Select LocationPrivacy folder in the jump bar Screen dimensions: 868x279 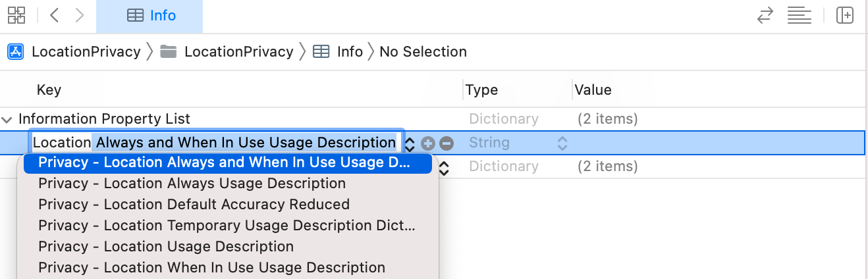(238, 51)
